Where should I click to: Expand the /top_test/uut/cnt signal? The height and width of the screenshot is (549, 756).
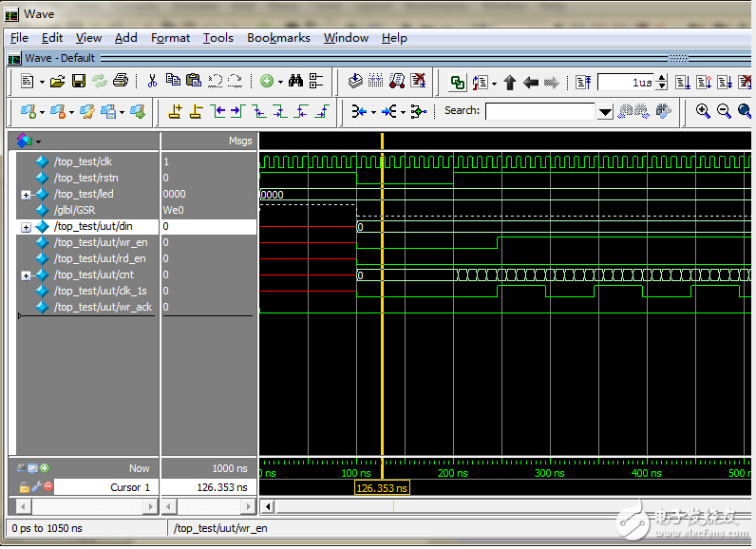26,275
